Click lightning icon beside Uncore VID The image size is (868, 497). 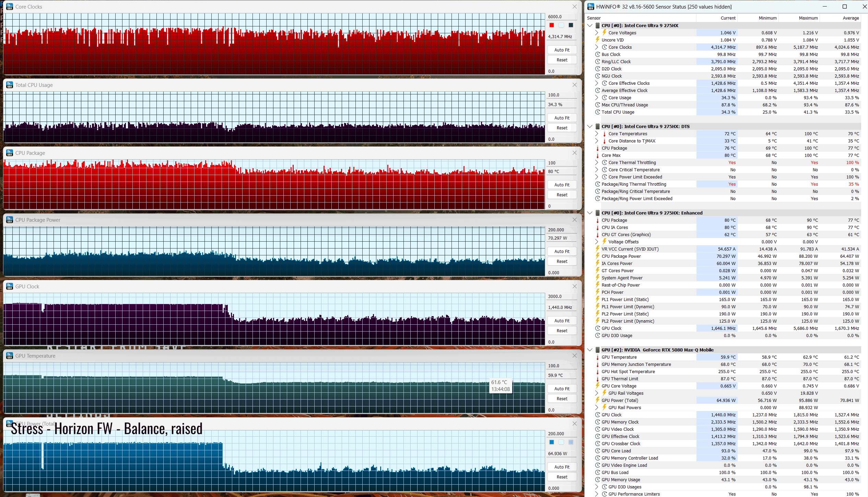pyautogui.click(x=597, y=40)
